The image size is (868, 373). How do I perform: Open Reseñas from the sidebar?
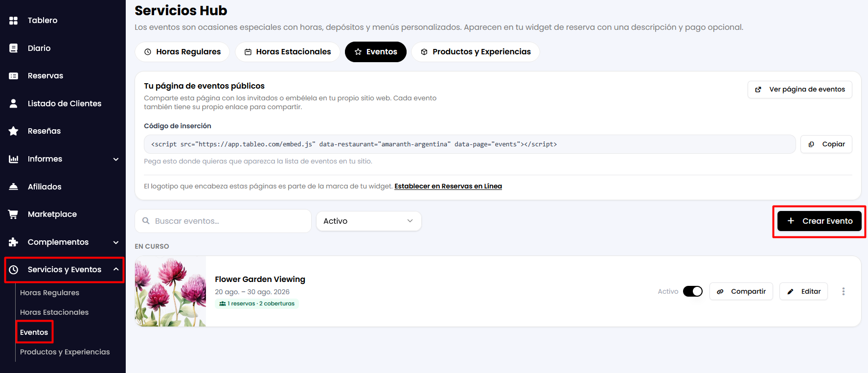(x=45, y=131)
